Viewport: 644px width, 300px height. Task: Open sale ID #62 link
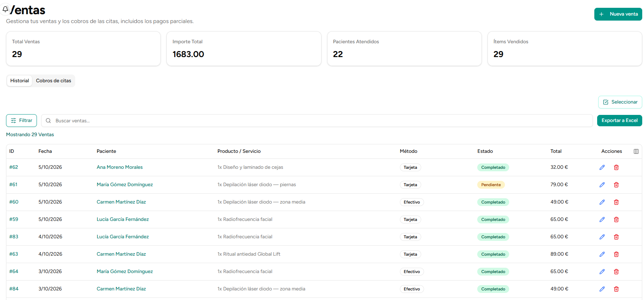click(13, 167)
